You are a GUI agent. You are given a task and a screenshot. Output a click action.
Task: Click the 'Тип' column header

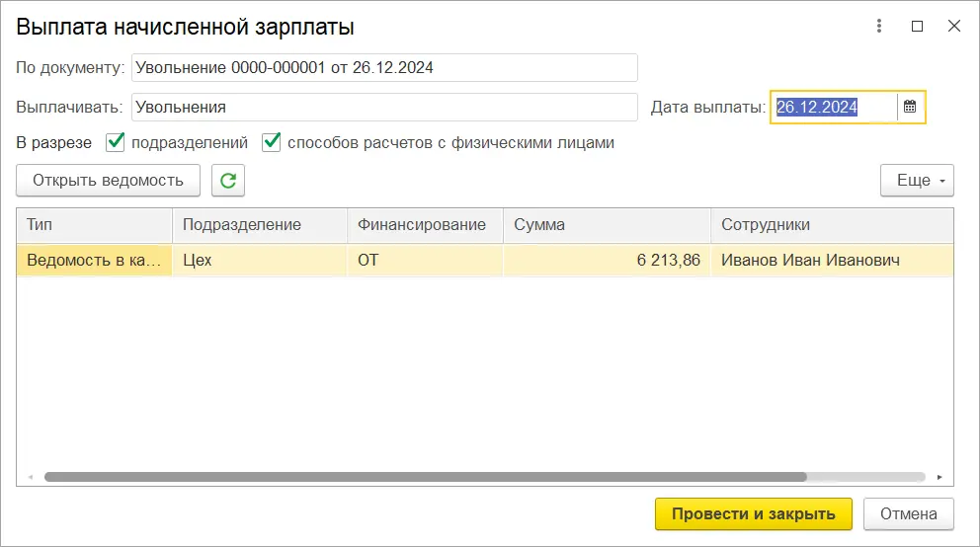94,224
